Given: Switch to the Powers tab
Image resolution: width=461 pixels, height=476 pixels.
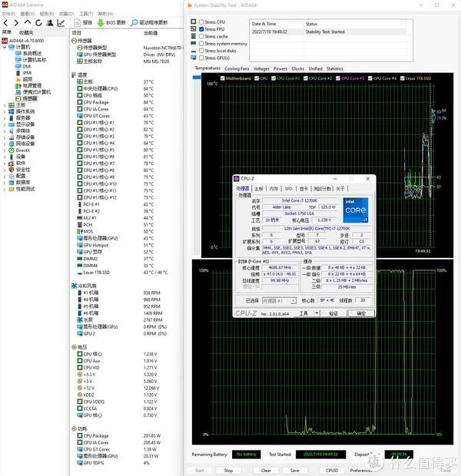Looking at the screenshot, I should tap(280, 68).
